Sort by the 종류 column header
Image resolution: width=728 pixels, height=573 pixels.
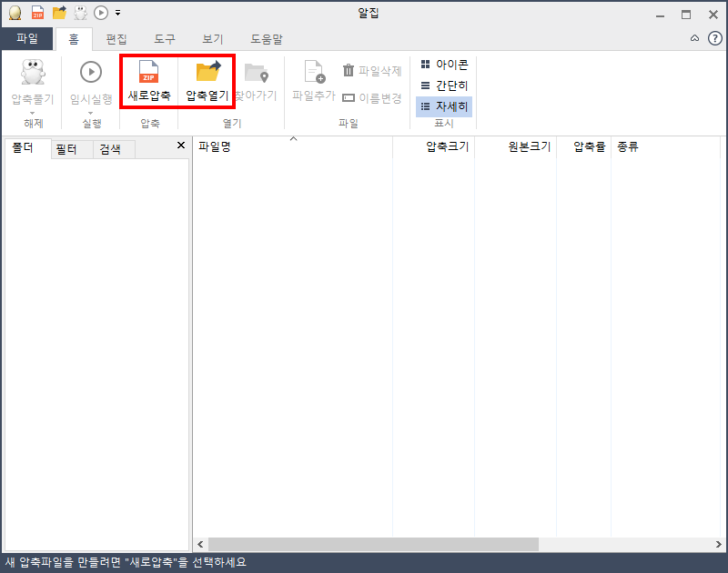(x=666, y=146)
